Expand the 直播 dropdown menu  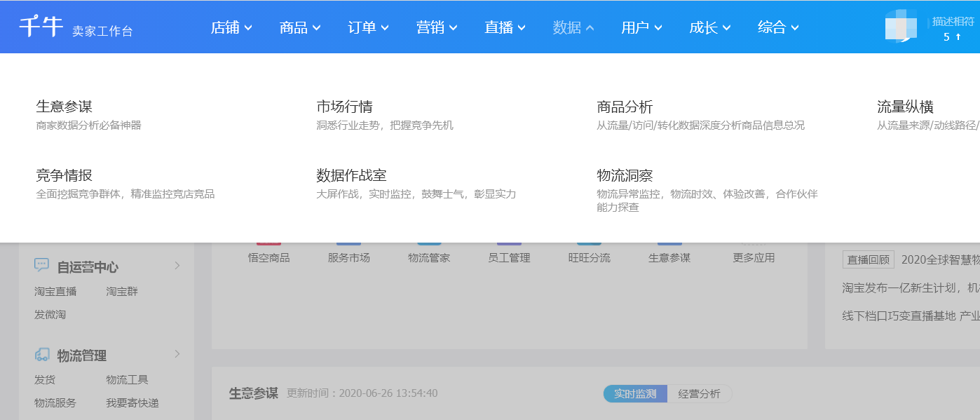coord(505,27)
